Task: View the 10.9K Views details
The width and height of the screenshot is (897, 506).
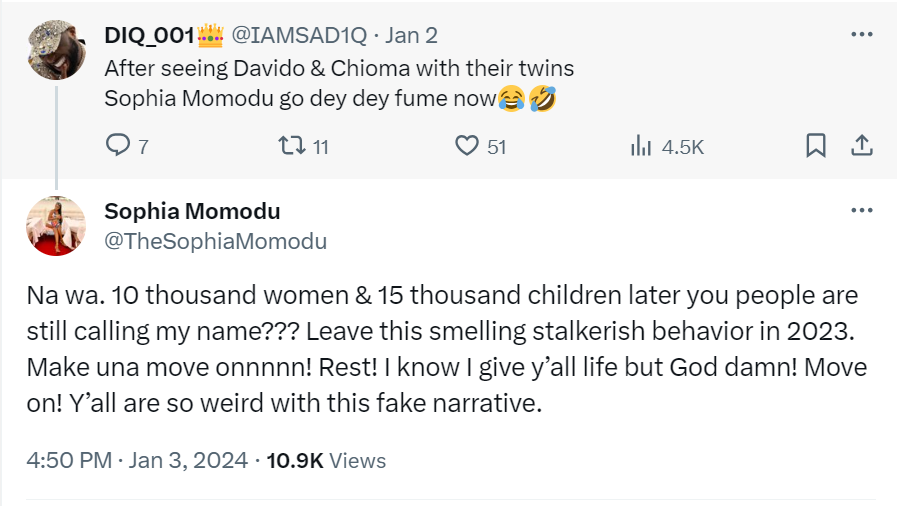Action: [x=328, y=461]
